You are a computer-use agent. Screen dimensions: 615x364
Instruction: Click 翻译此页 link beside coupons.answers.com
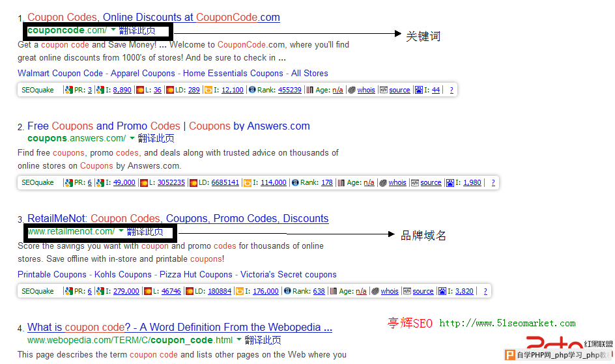(156, 138)
